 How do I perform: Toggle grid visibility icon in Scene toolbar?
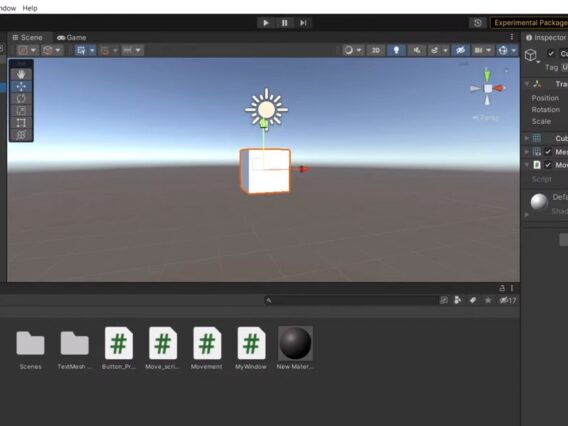[81, 50]
